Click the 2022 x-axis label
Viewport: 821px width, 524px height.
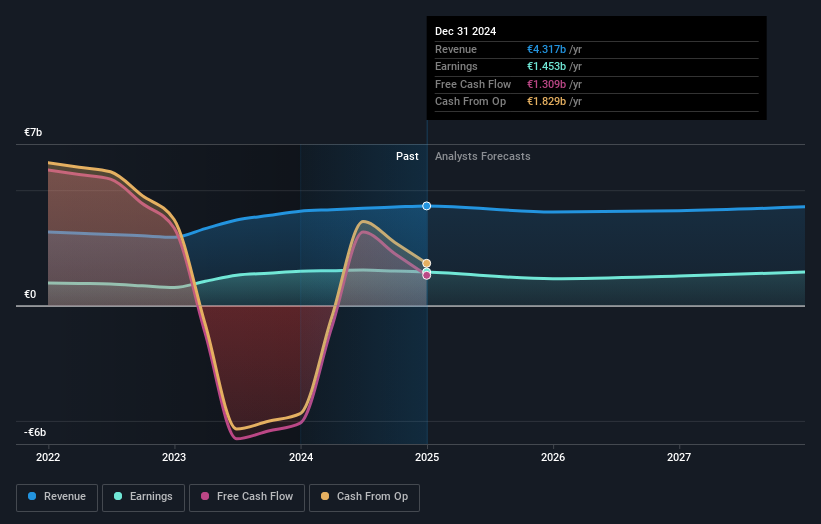coord(48,457)
